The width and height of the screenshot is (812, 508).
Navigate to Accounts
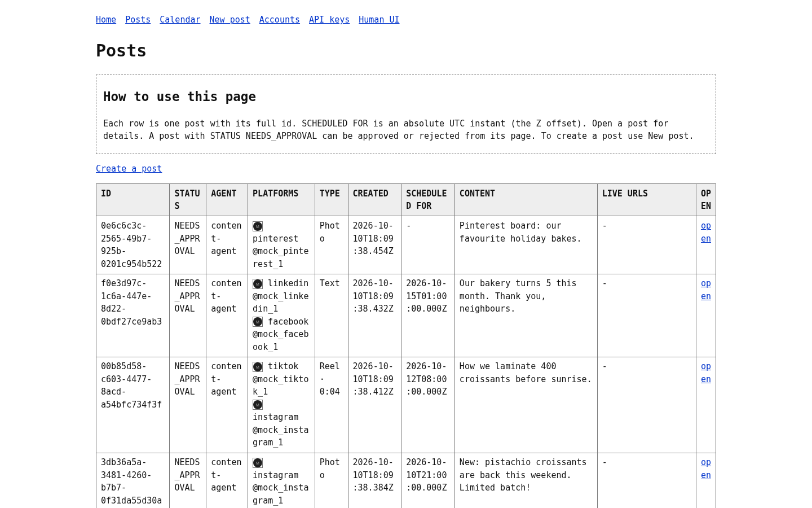(x=280, y=20)
